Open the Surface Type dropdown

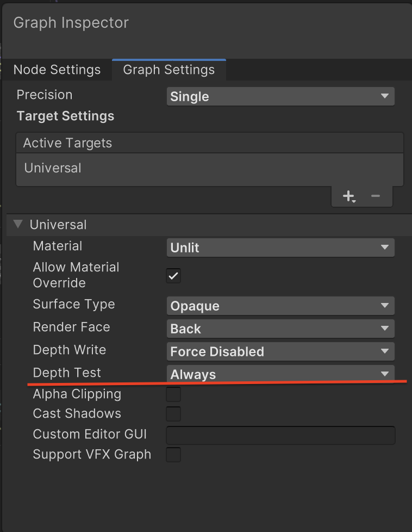280,306
